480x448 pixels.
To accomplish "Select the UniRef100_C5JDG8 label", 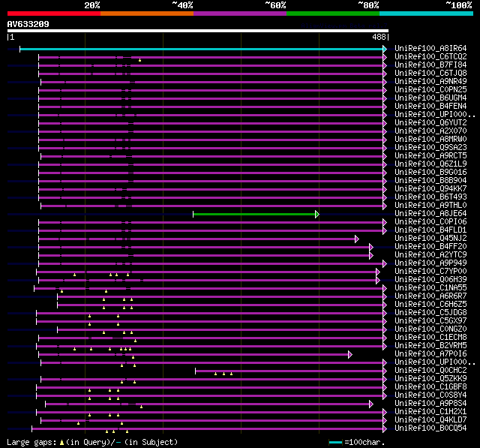I will 430,313.
